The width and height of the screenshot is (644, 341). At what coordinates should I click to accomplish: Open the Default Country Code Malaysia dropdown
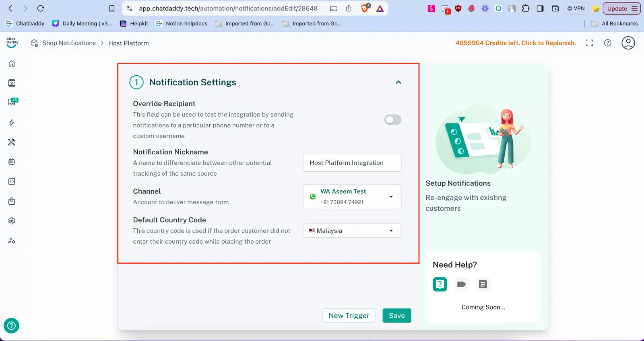(x=352, y=231)
